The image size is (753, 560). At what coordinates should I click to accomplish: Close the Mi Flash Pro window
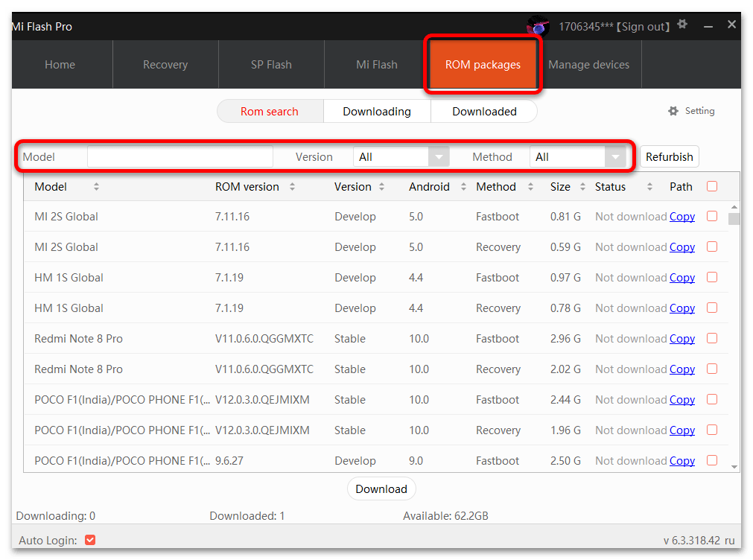(731, 24)
